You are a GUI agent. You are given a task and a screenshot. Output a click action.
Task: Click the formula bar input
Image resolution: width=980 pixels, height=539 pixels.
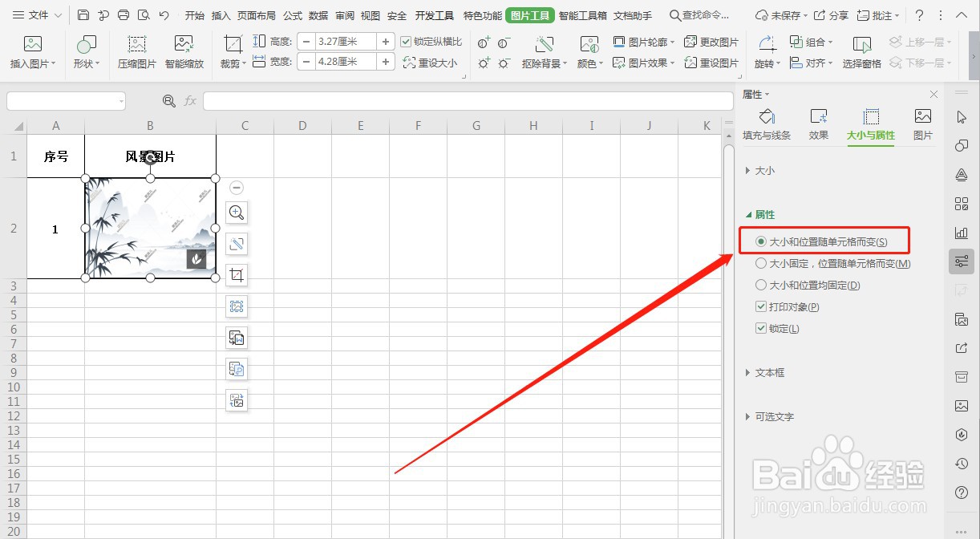pos(468,101)
